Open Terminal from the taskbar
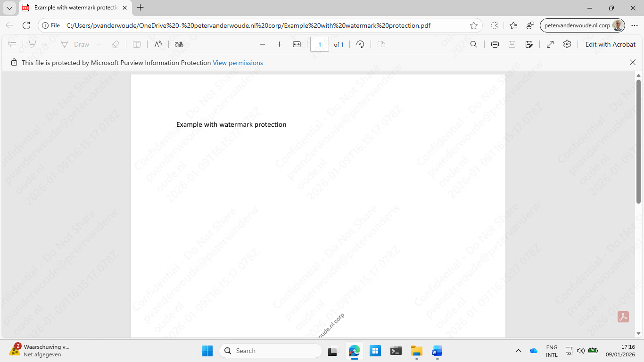 pyautogui.click(x=396, y=351)
